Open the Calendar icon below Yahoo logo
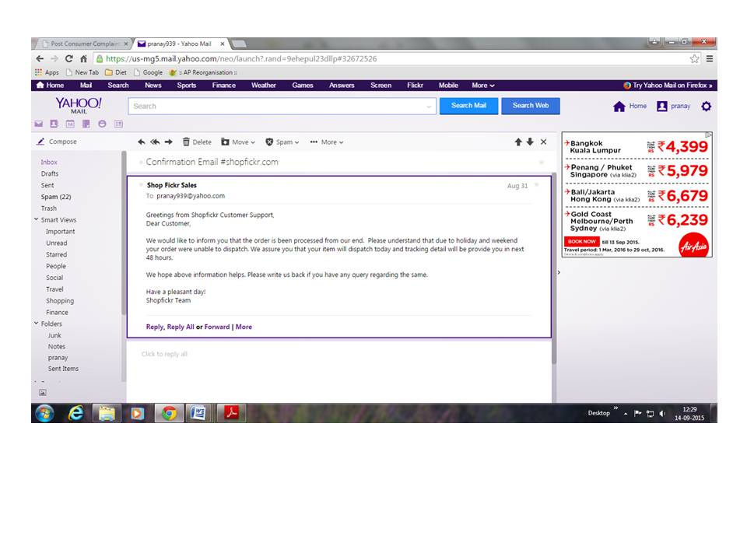 [69, 124]
